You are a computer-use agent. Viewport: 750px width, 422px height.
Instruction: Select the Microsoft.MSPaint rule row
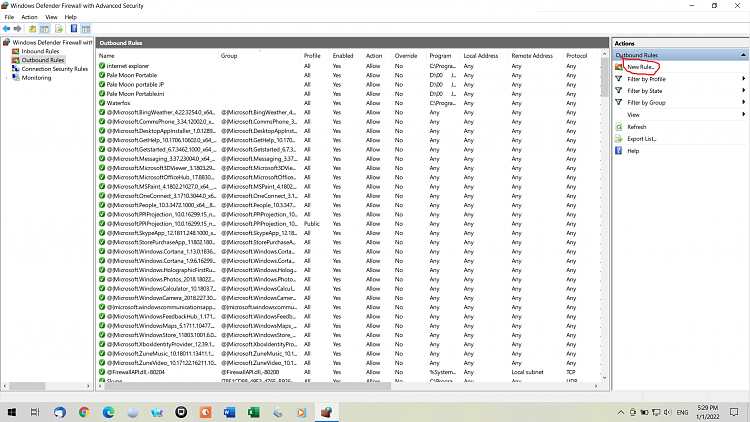348,187
